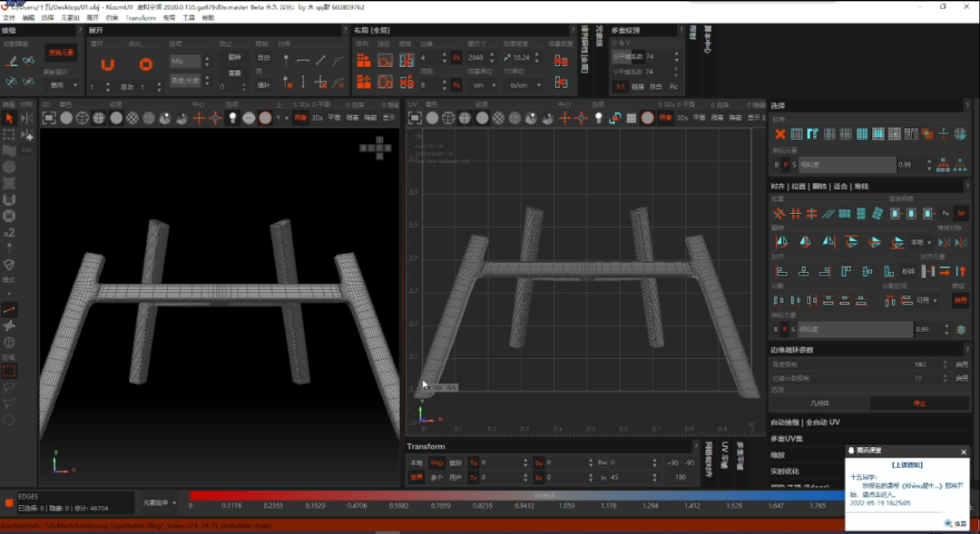The width and height of the screenshot is (980, 534).
Task: Open the 文件 menu in menu bar
Action: [9, 18]
